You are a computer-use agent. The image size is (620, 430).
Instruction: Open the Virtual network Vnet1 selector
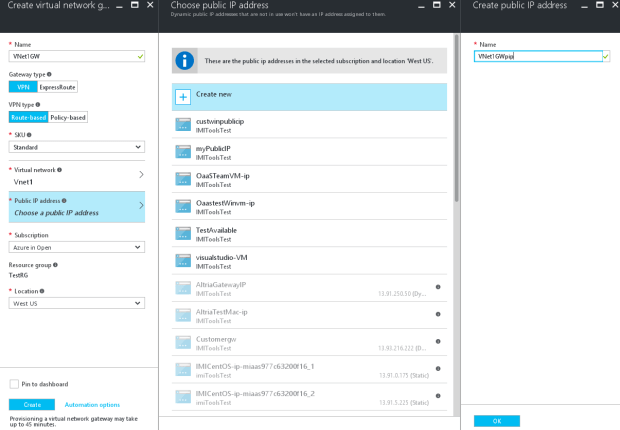coord(76,175)
